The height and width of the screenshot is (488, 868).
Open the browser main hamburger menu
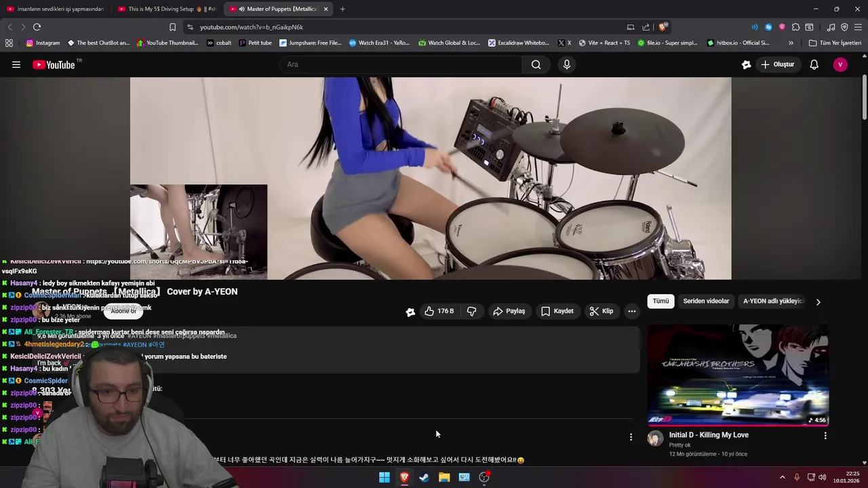tap(858, 27)
